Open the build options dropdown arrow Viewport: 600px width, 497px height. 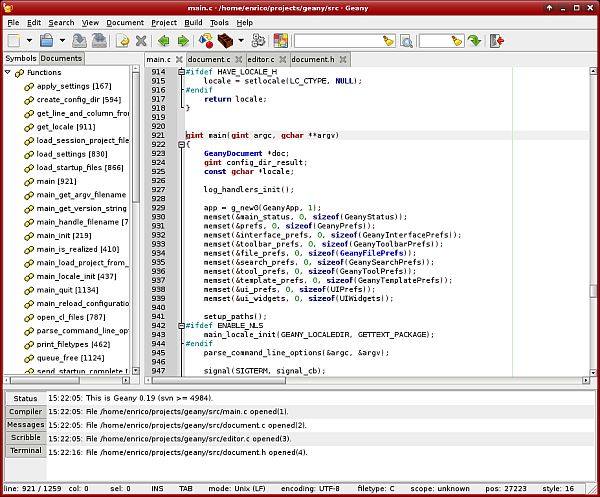[x=241, y=41]
